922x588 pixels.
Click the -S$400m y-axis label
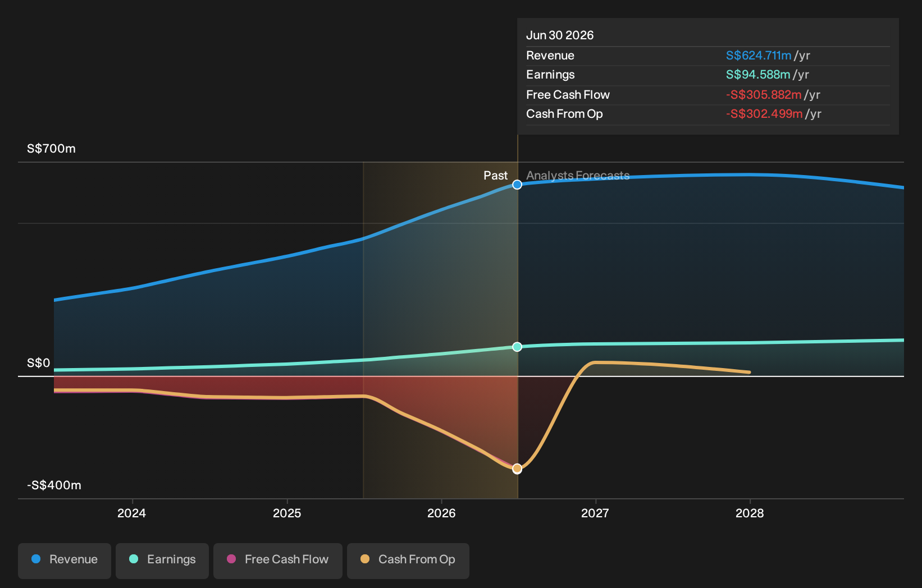coord(54,485)
